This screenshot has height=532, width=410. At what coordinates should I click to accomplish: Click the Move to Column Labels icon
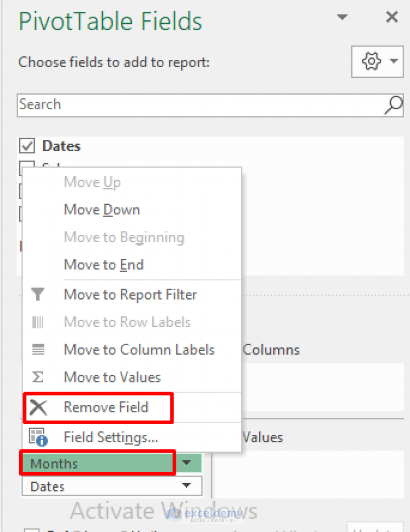37,350
